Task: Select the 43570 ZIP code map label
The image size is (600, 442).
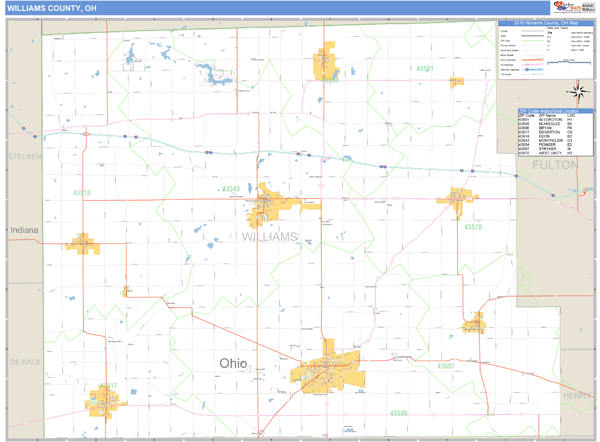Action: (473, 228)
